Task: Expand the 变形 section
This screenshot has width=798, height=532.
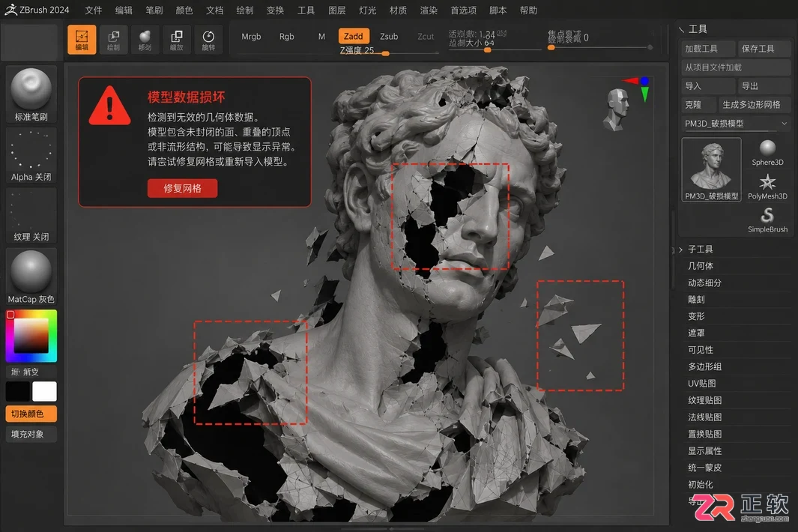Action: click(696, 316)
